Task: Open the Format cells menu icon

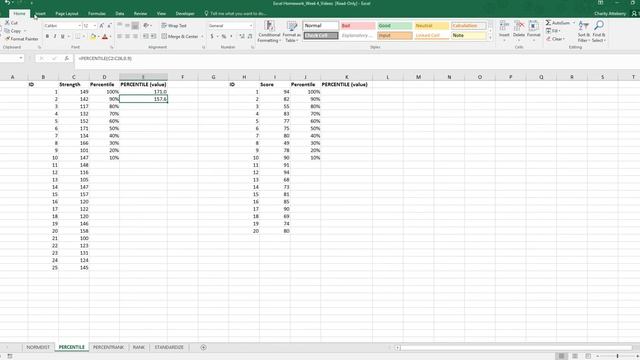Action: click(x=533, y=27)
